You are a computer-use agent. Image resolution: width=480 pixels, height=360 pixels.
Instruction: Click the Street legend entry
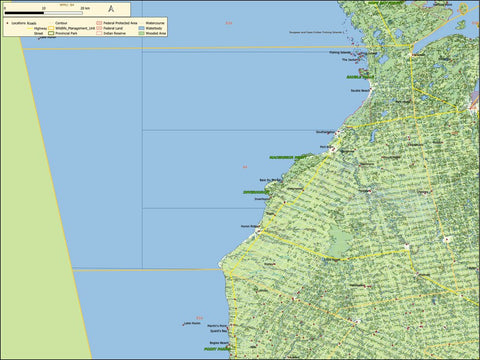38,33
